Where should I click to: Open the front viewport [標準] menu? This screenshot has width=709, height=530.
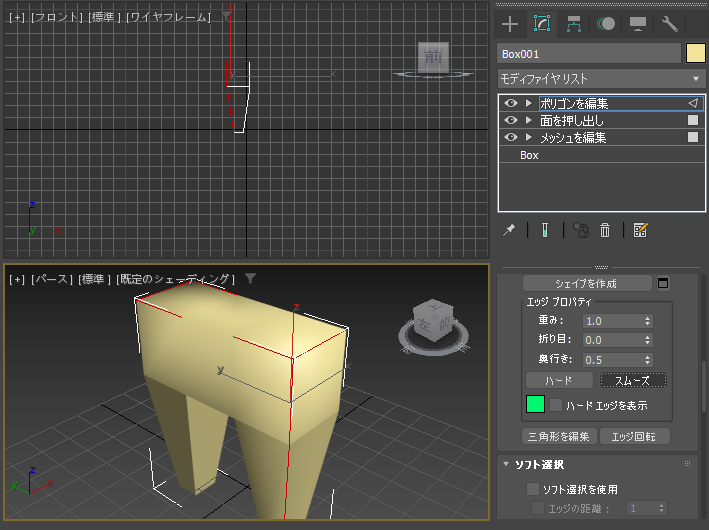[105, 18]
